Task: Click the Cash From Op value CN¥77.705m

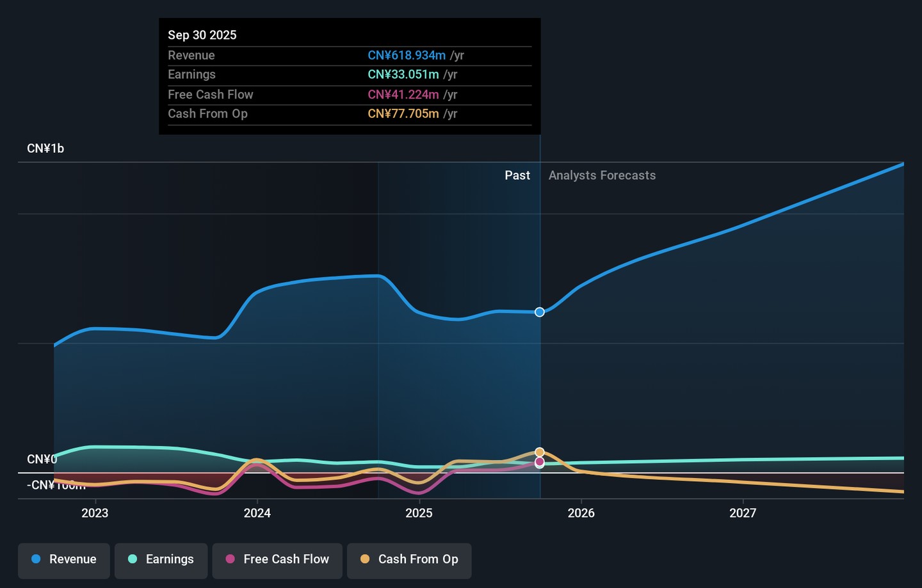Action: pyautogui.click(x=403, y=114)
